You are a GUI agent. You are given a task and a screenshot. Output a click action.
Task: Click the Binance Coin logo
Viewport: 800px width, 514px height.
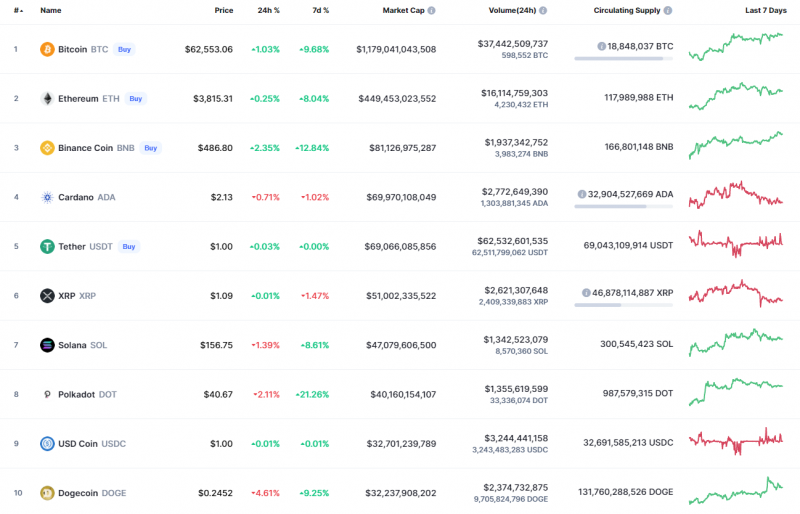[x=47, y=148]
